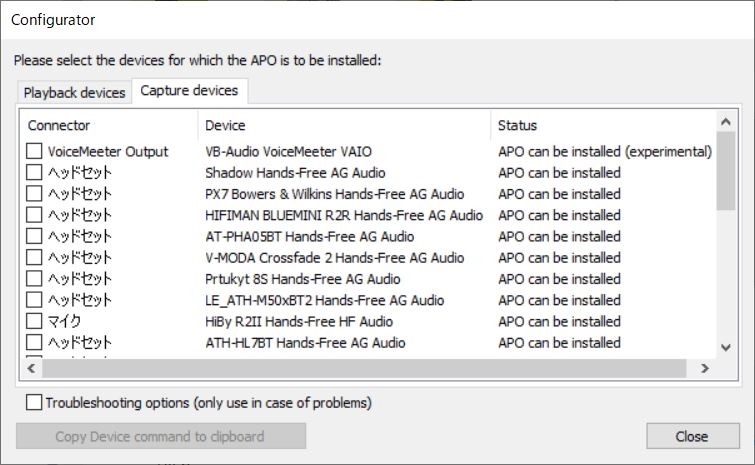Enable Troubleshooting options checkbox
Image resolution: width=755 pixels, height=465 pixels.
click(35, 403)
